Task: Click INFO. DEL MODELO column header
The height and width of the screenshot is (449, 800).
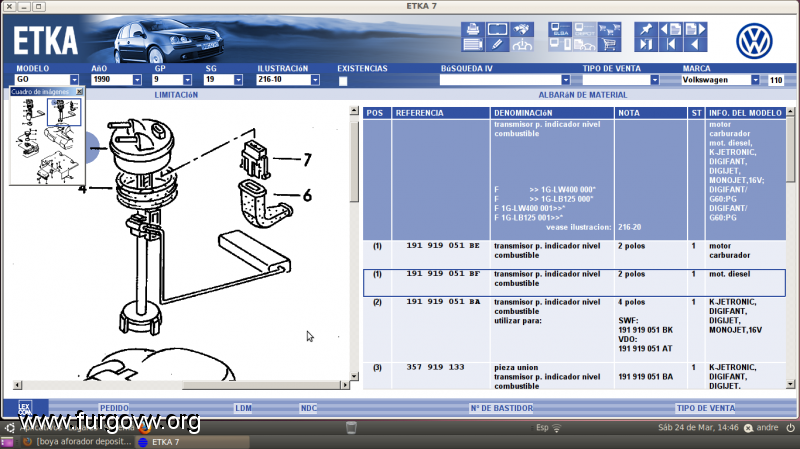Action: 745,113
